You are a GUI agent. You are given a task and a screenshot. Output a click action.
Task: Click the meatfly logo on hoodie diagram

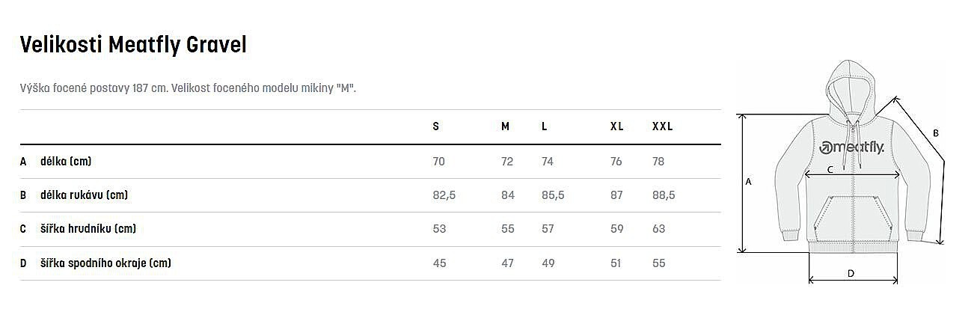[x=851, y=147]
